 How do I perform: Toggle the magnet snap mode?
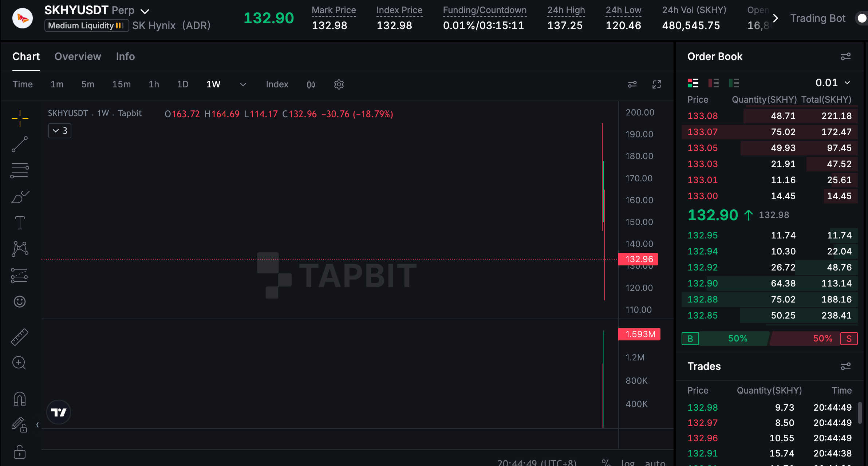click(x=20, y=399)
